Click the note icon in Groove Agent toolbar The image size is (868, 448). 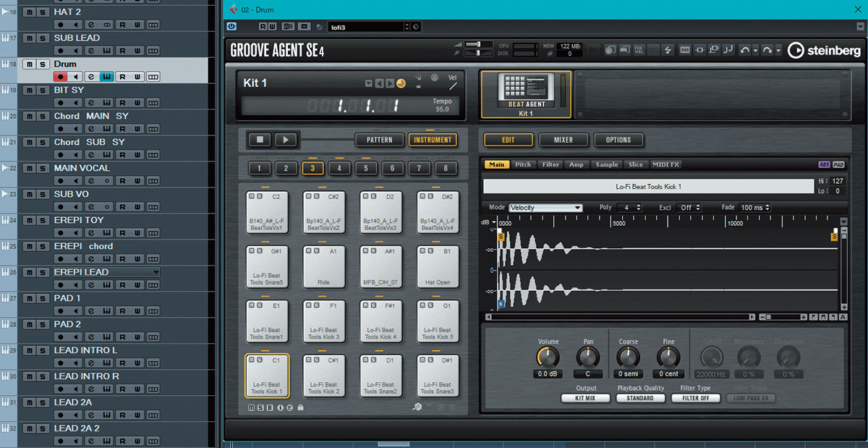click(728, 50)
